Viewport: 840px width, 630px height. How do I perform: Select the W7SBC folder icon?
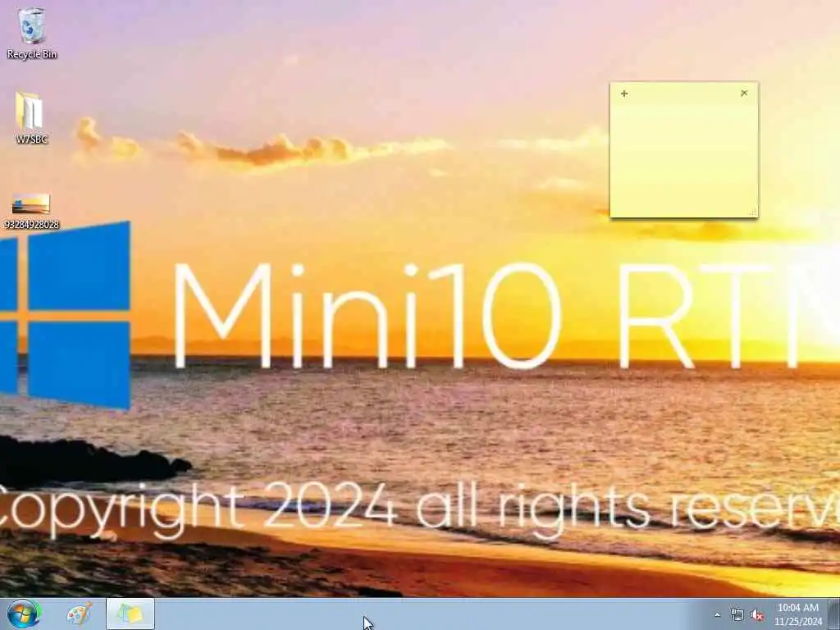coord(30,118)
